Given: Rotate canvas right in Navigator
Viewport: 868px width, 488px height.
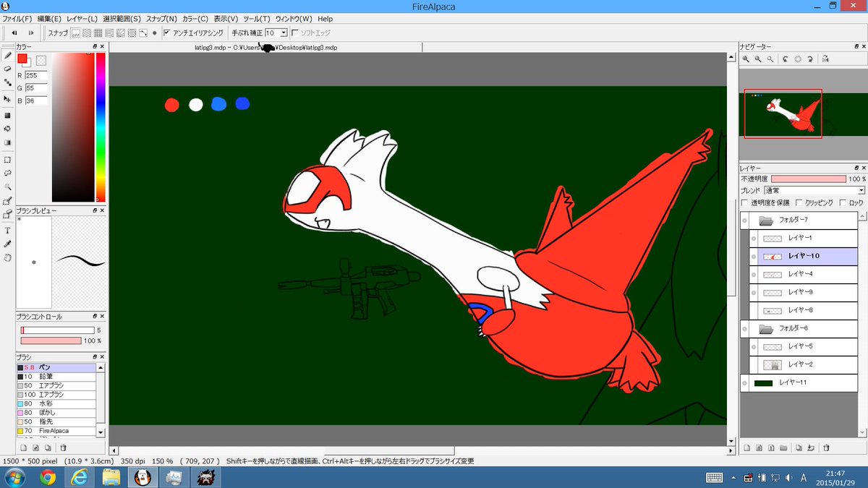Looking at the screenshot, I should coord(810,59).
